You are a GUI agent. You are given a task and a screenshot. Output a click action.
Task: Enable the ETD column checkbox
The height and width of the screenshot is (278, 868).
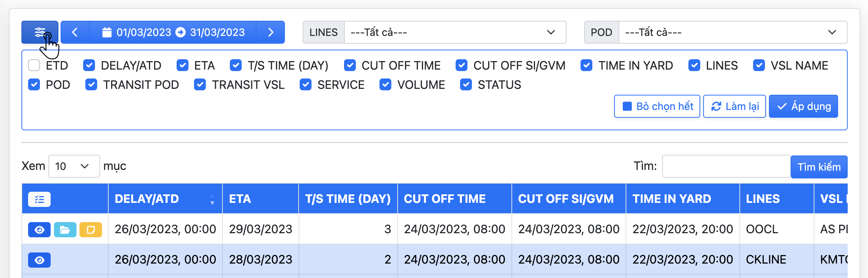(x=34, y=66)
